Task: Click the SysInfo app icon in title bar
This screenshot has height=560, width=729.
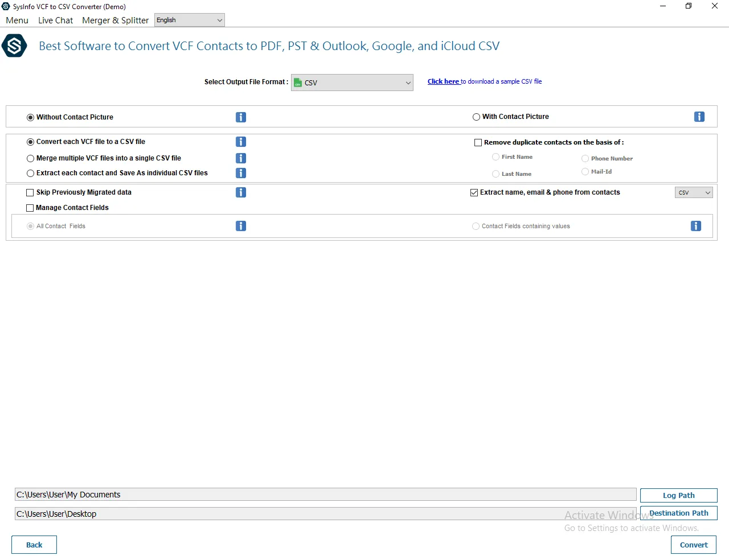Action: click(6, 6)
